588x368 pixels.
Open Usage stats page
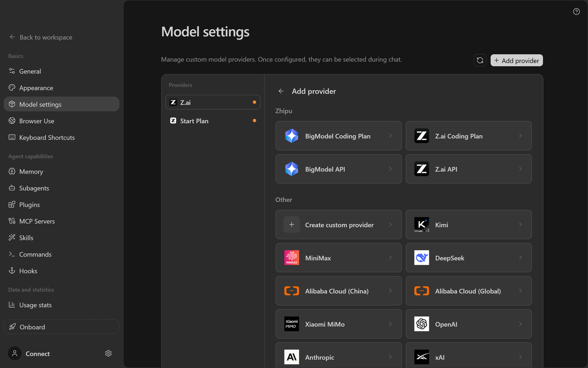coord(62,305)
